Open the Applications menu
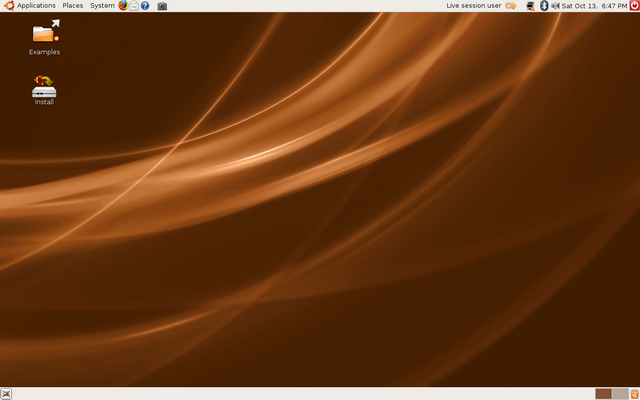Image resolution: width=640 pixels, height=400 pixels. pos(36,6)
